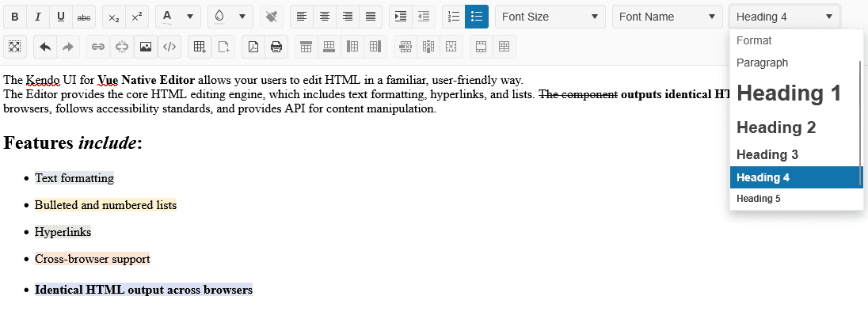Add a table column on the right
Screen dimensions: 868x323
pyautogui.click(x=376, y=47)
